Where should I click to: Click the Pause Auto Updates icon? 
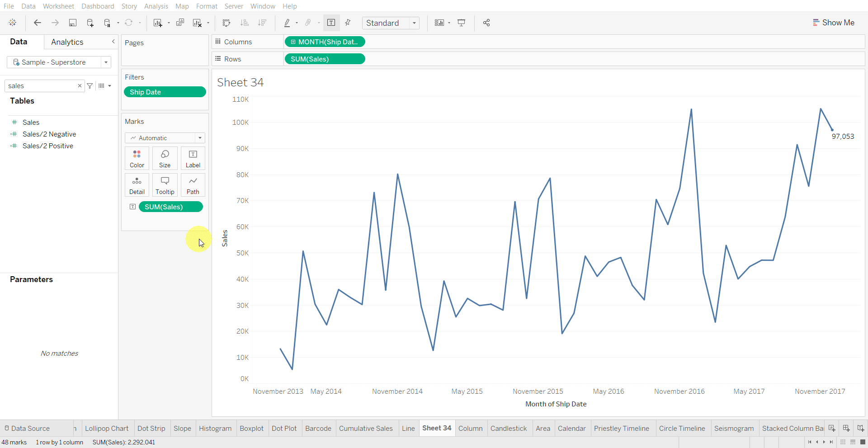point(107,23)
